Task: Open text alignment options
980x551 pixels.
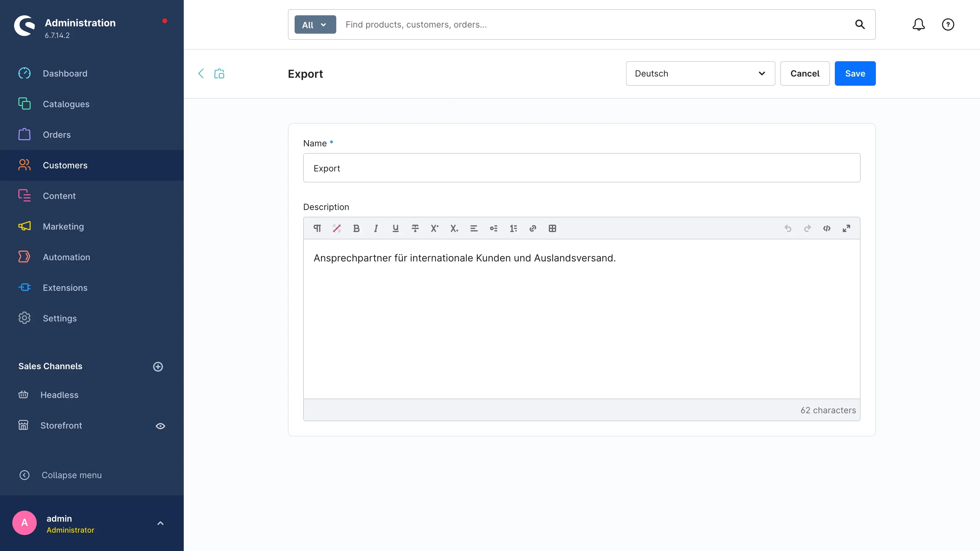Action: (474, 228)
